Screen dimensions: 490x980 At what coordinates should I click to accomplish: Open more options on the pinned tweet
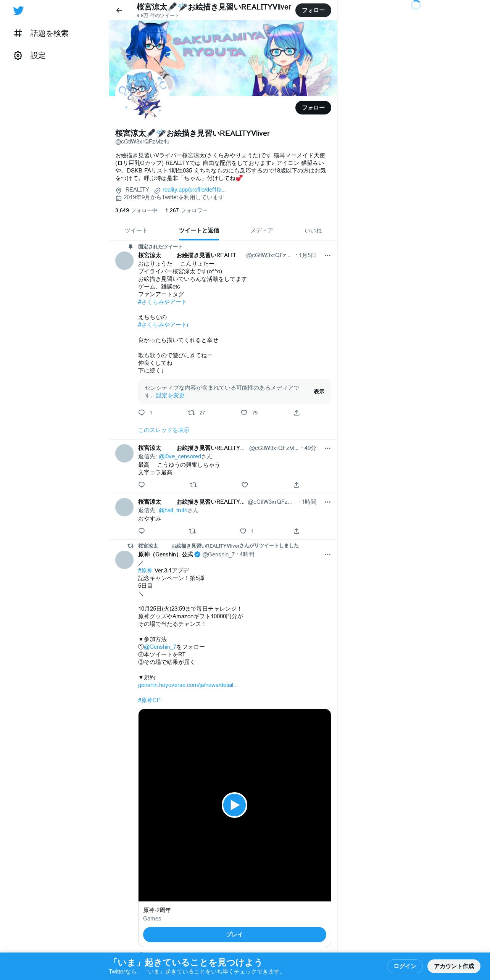[x=327, y=255]
